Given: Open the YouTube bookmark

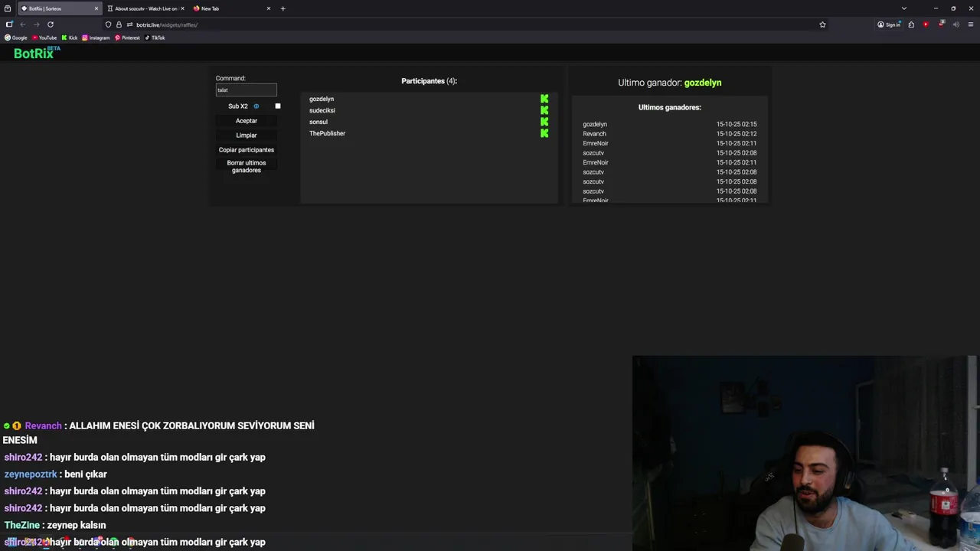Looking at the screenshot, I should tap(44, 37).
